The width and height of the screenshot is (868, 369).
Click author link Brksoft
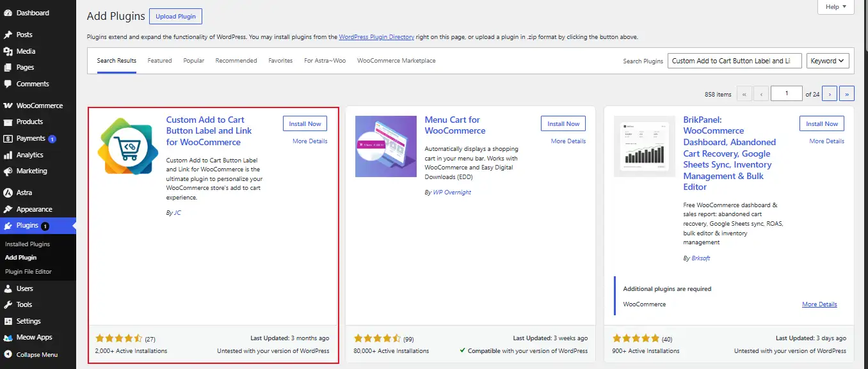[701, 258]
